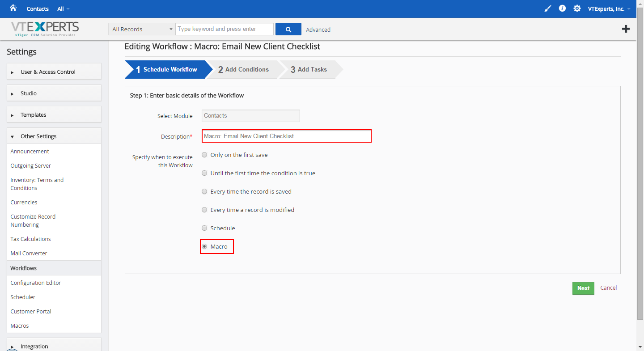Expand User & Access Control section
644x351 pixels.
point(54,72)
